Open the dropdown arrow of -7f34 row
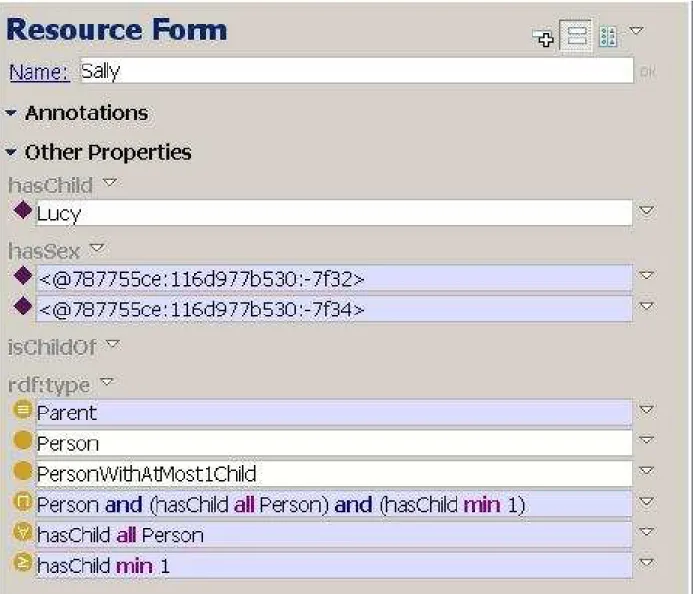The image size is (693, 594). click(646, 306)
